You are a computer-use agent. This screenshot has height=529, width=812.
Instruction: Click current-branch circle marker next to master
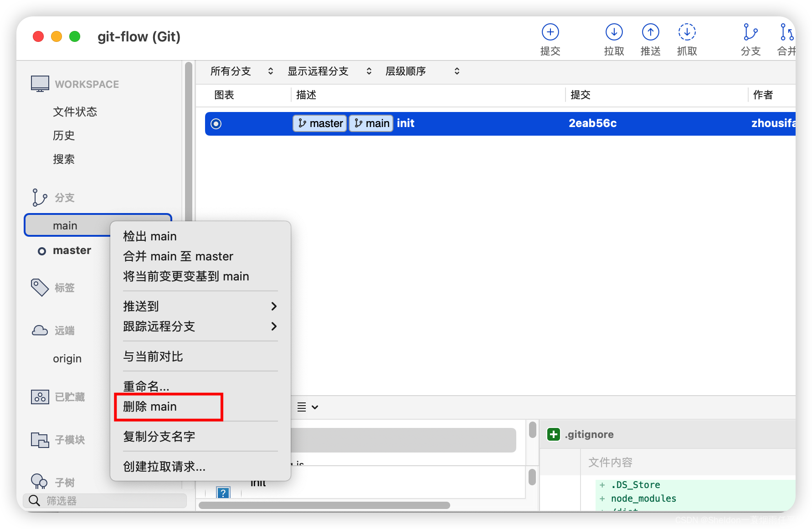tap(42, 251)
